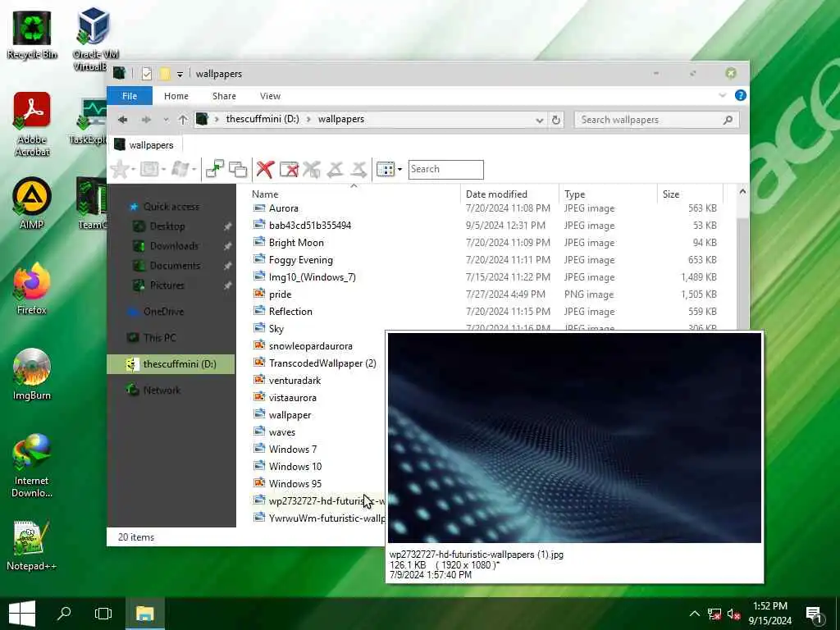Select This PC in navigation pane

click(x=160, y=337)
